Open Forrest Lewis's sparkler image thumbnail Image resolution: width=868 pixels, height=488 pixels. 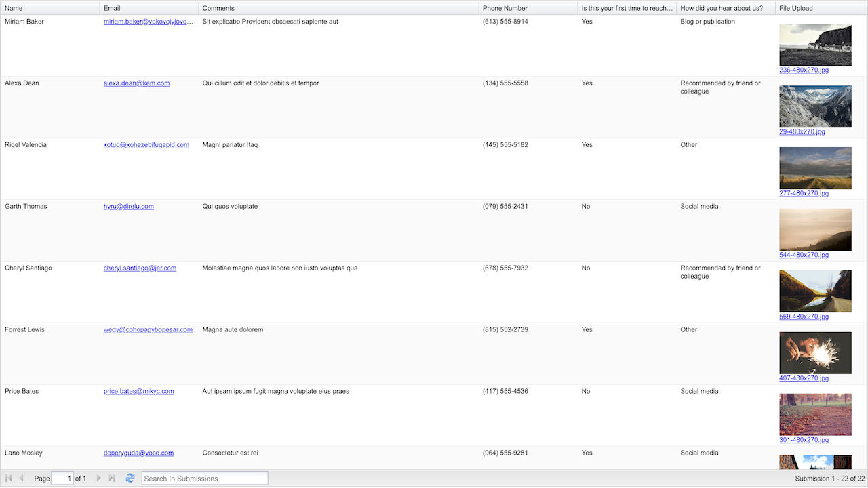(815, 352)
